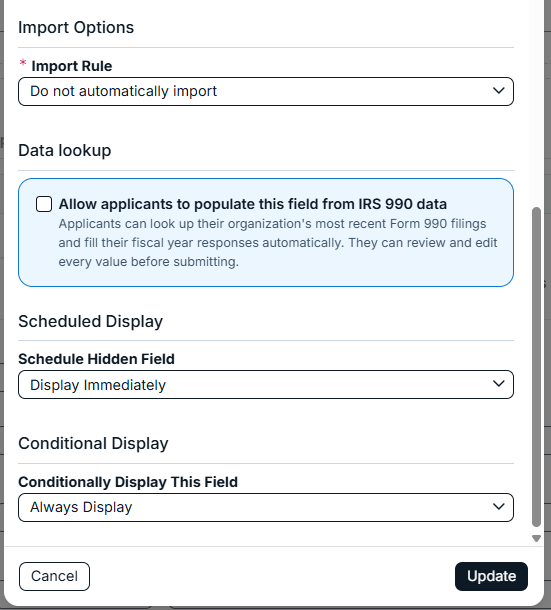The image size is (551, 610).
Task: Click the scrollbar down arrow
Action: tap(537, 538)
